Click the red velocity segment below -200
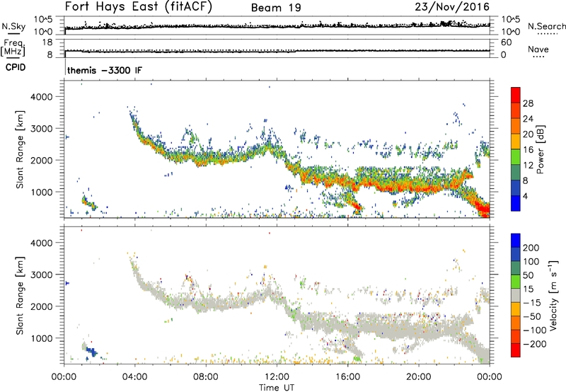Screen dimensions: 566x392 click(x=516, y=350)
